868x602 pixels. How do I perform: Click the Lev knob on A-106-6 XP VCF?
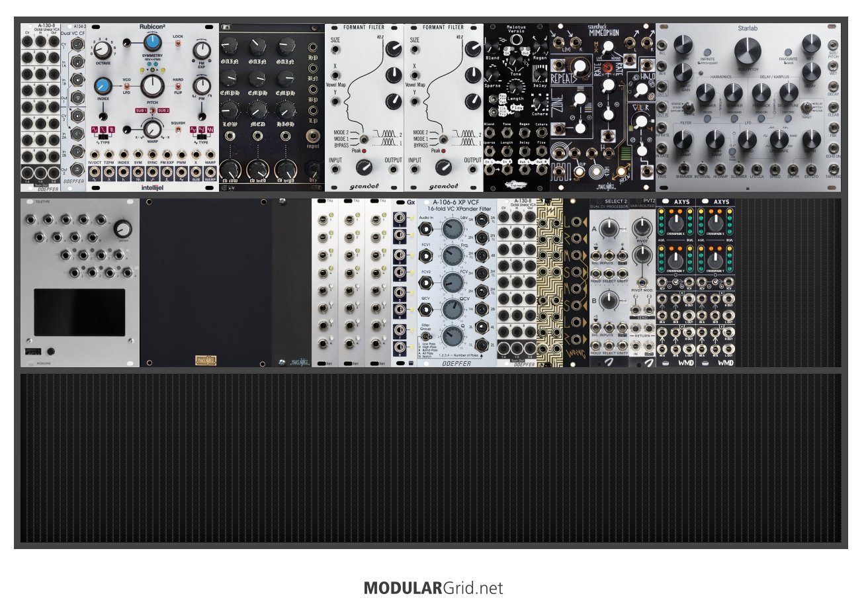click(x=453, y=228)
